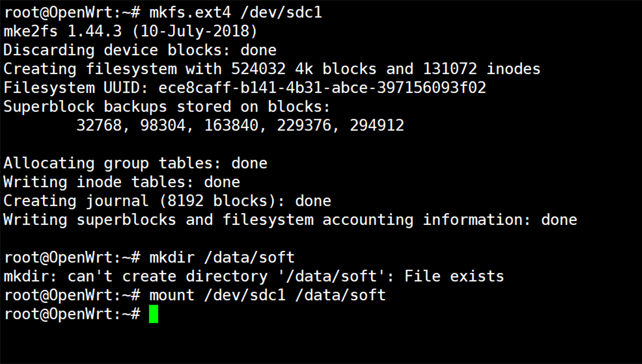
Task: Click superblock backup number 294912
Action: tap(377, 126)
